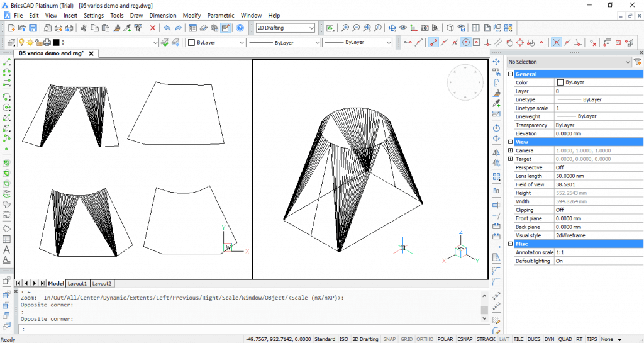The height and width of the screenshot is (343, 644).
Task: Click the Table tool in left toolbar
Action: point(6,240)
